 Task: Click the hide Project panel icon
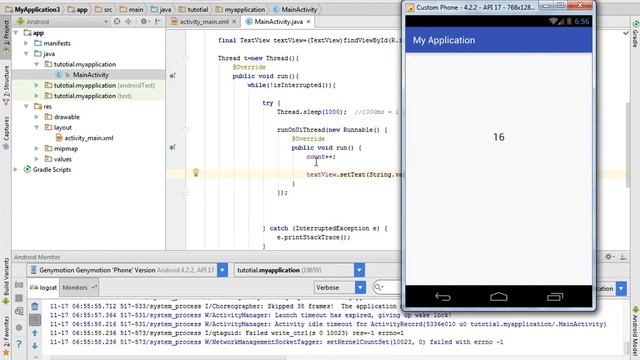(x=158, y=21)
